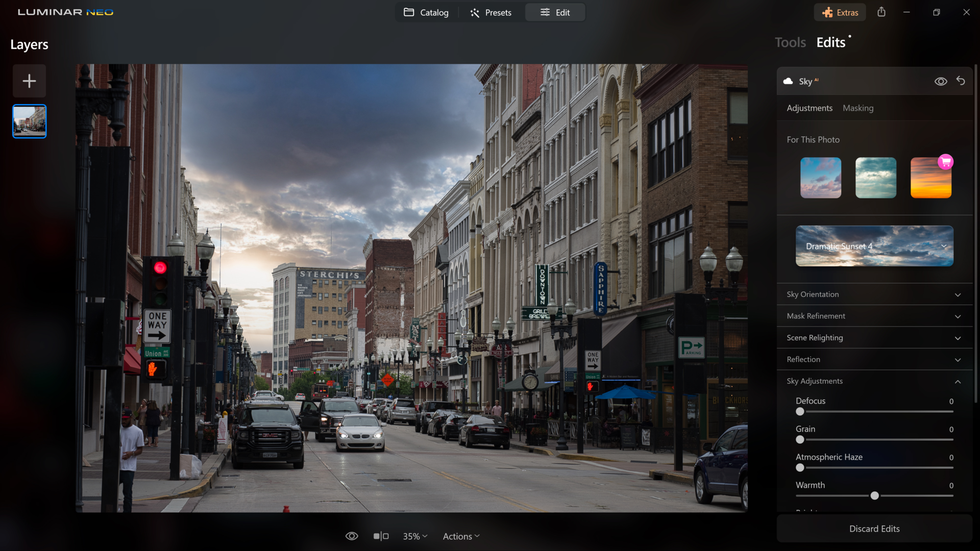Screen dimensions: 980x551
Task: Open the Tools panel
Action: click(x=790, y=42)
